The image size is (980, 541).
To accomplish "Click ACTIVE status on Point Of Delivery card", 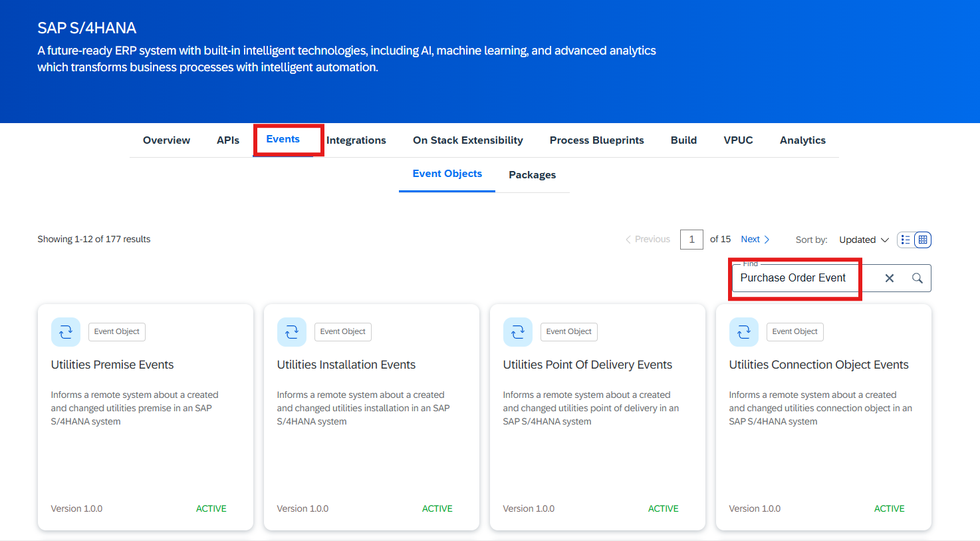I will coord(664,508).
